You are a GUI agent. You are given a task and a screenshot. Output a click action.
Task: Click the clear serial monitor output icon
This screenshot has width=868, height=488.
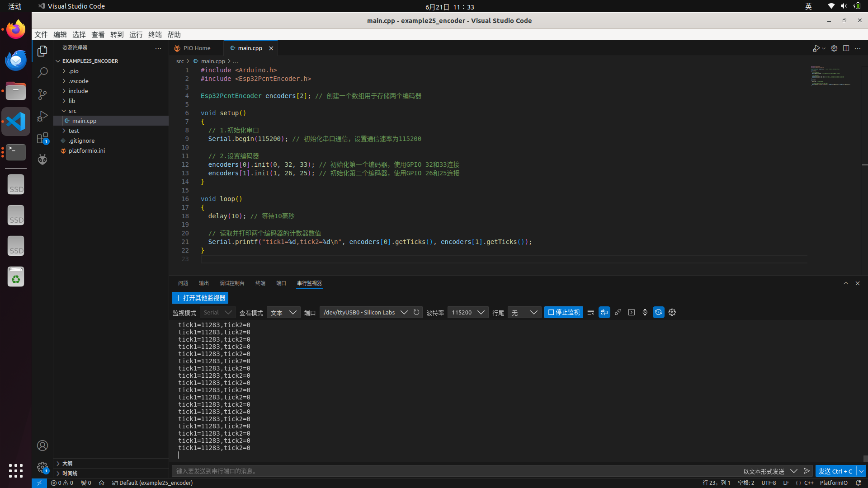(590, 312)
